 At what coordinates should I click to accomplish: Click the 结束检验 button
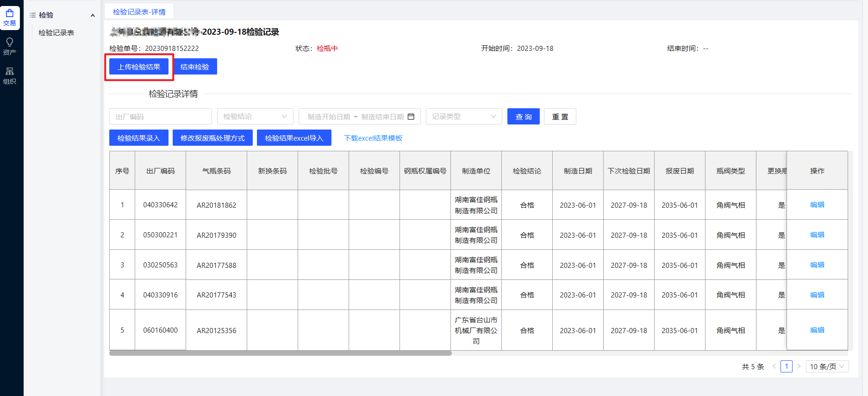pyautogui.click(x=195, y=67)
